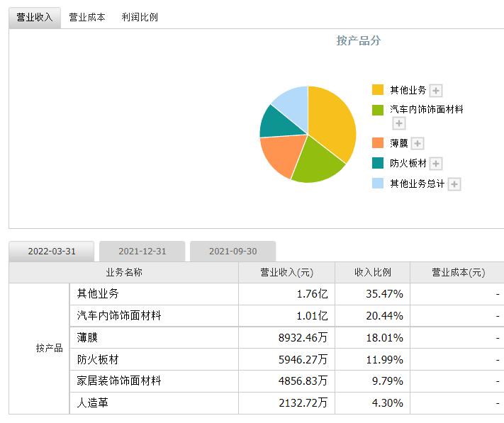Click the 8932.46万 revenue value

[303, 337]
